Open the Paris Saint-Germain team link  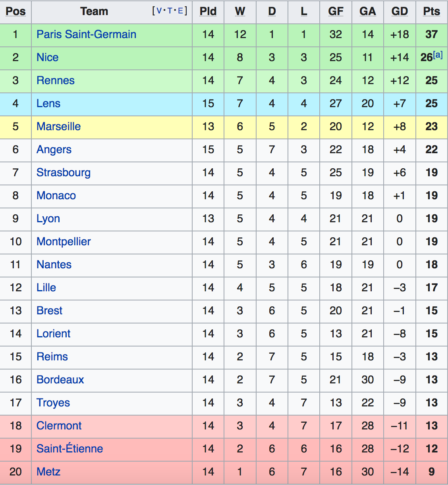click(86, 35)
